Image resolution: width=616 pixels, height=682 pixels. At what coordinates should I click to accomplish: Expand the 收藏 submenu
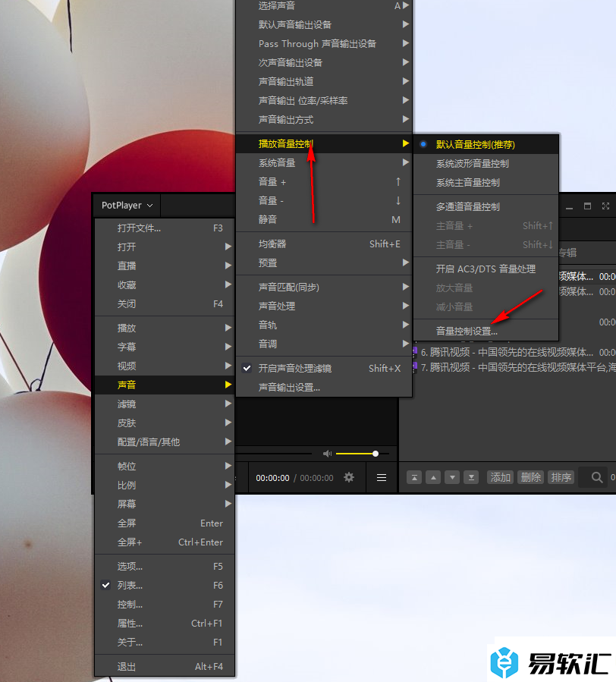click(x=165, y=285)
